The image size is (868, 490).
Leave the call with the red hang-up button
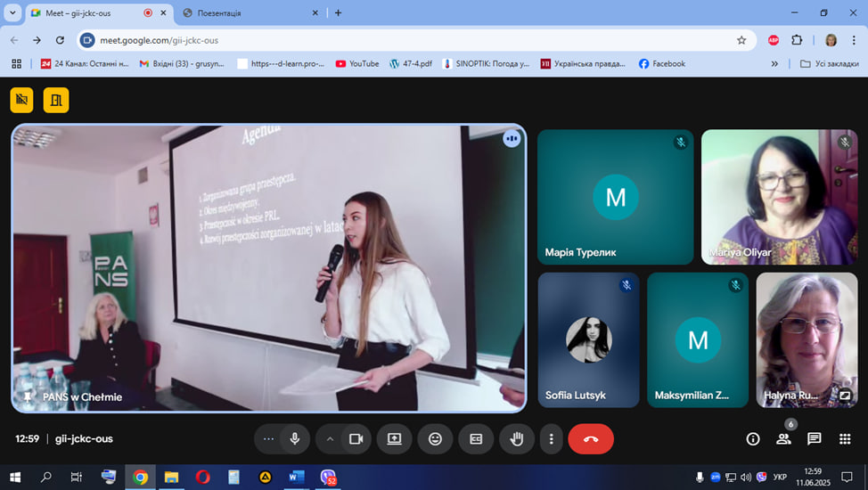coord(590,439)
